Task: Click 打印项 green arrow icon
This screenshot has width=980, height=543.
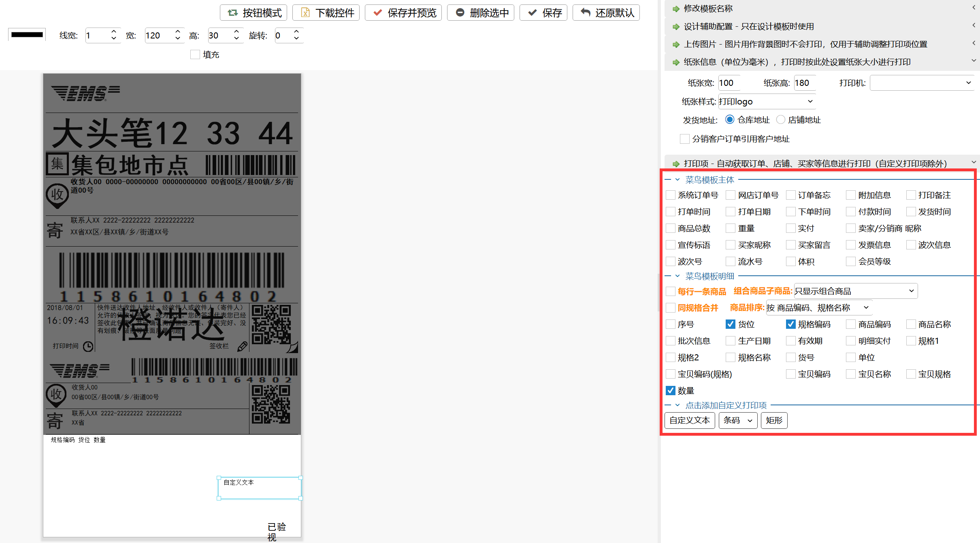Action: tap(676, 164)
